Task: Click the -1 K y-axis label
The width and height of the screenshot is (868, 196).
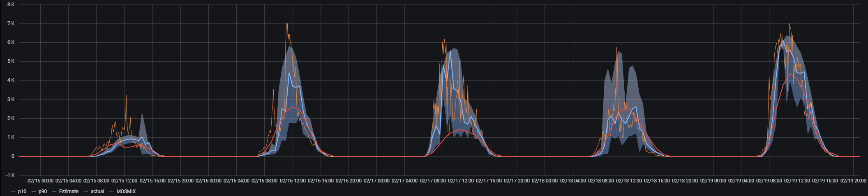Action: click(x=10, y=175)
